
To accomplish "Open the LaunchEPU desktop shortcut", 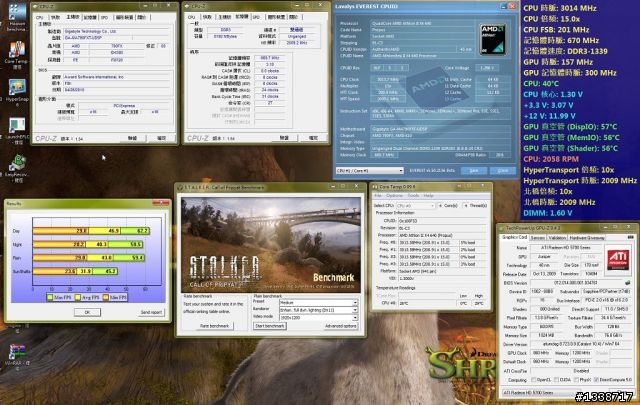I will [16, 131].
